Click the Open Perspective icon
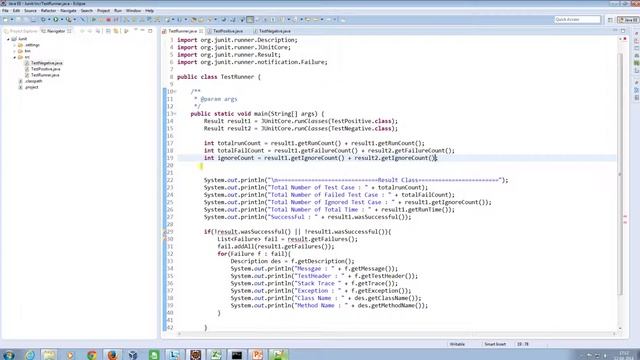640x360 pixels. (610, 20)
